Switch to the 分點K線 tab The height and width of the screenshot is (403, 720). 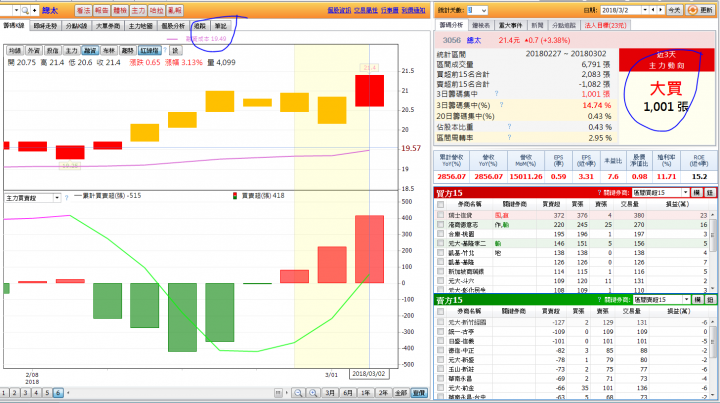76,26
